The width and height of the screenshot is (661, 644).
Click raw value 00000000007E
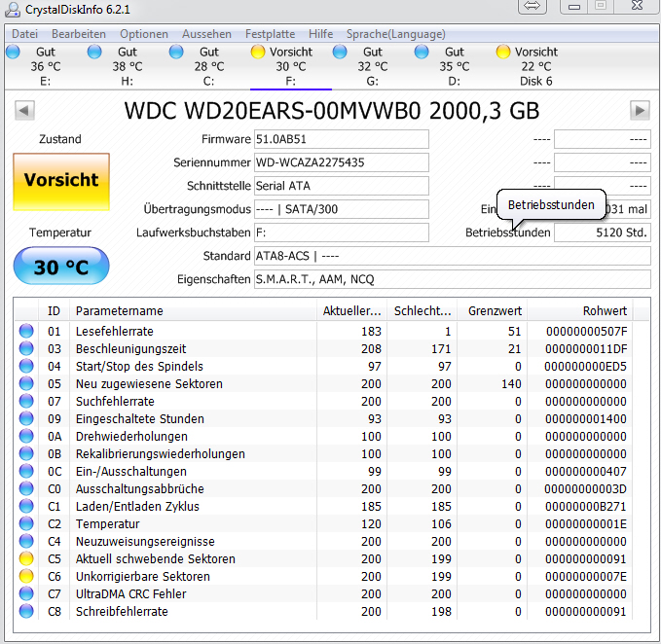585,577
